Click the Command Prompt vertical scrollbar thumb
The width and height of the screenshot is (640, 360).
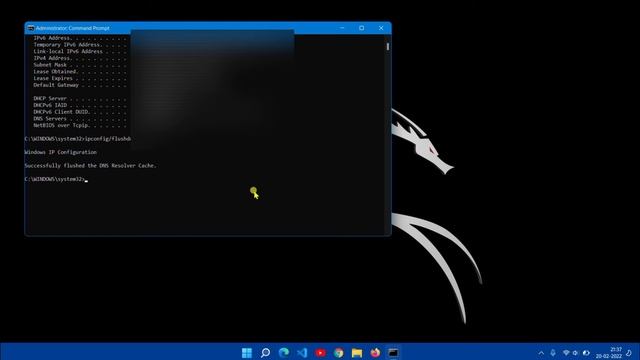pos(387,46)
